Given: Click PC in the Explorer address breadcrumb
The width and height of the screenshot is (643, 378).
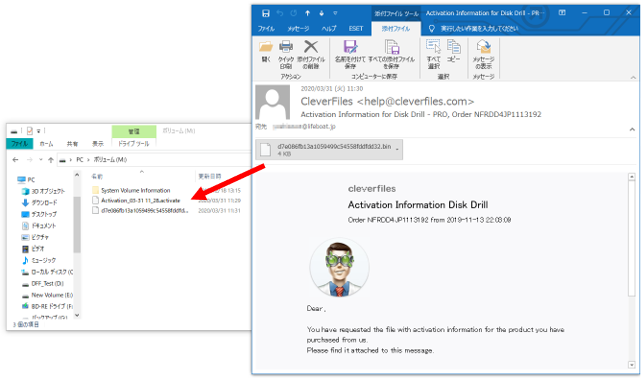Looking at the screenshot, I should (80, 159).
